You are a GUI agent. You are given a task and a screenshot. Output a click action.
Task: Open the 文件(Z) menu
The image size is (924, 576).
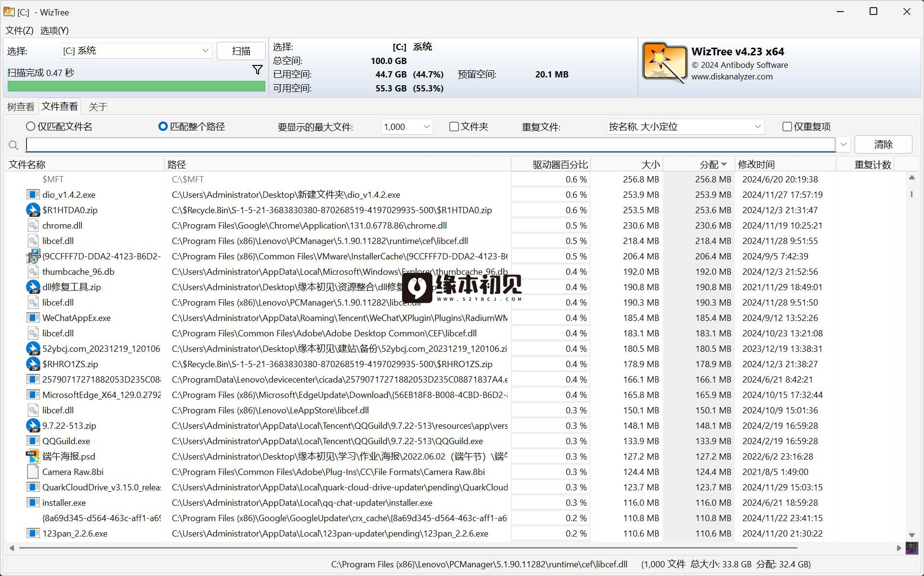coord(19,30)
